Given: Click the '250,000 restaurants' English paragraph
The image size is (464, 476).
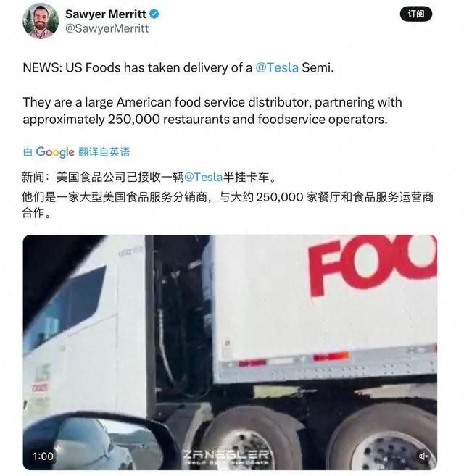Looking at the screenshot, I should click(212, 111).
